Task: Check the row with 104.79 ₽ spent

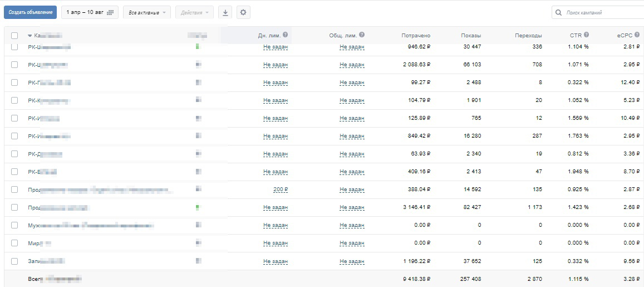Action: point(14,100)
